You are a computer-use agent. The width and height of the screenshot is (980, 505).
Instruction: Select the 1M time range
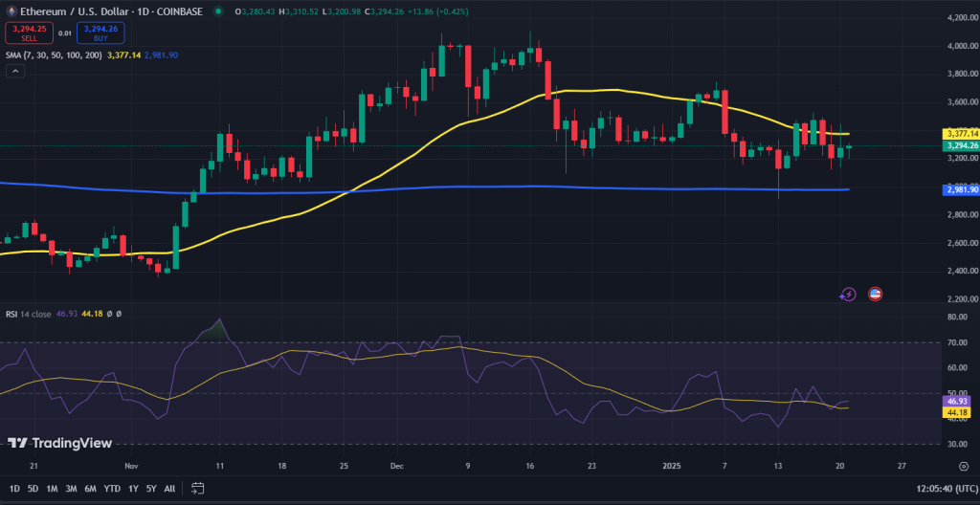click(x=53, y=489)
